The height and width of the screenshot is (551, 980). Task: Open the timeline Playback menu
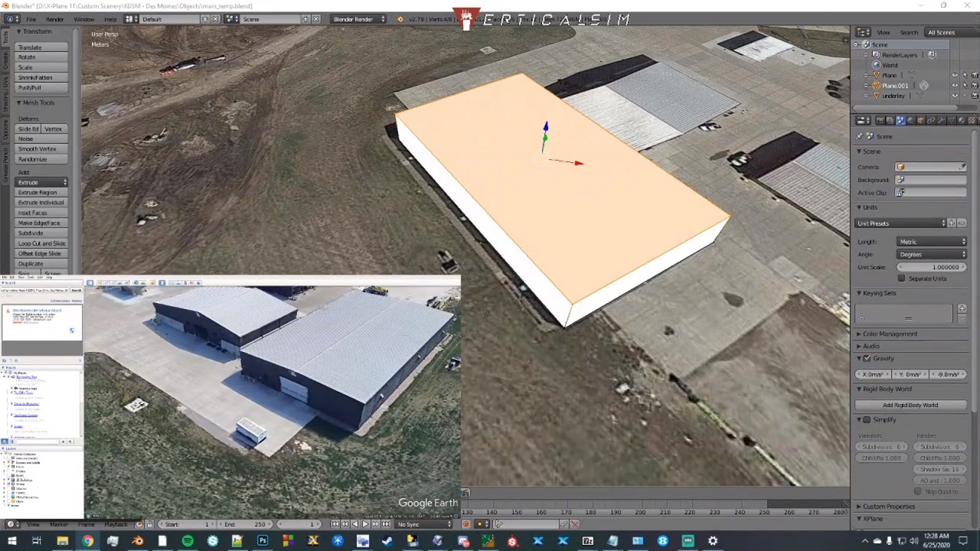click(x=116, y=524)
